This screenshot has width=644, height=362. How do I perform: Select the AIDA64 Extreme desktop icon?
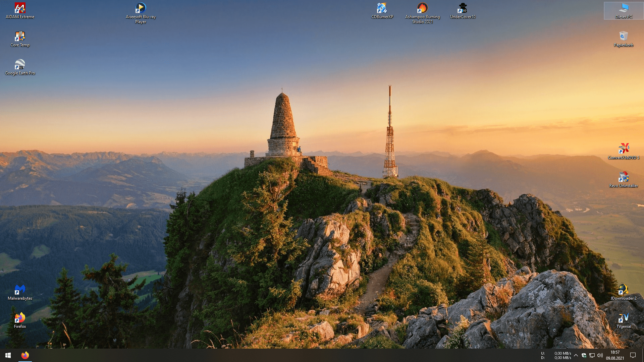click(20, 8)
